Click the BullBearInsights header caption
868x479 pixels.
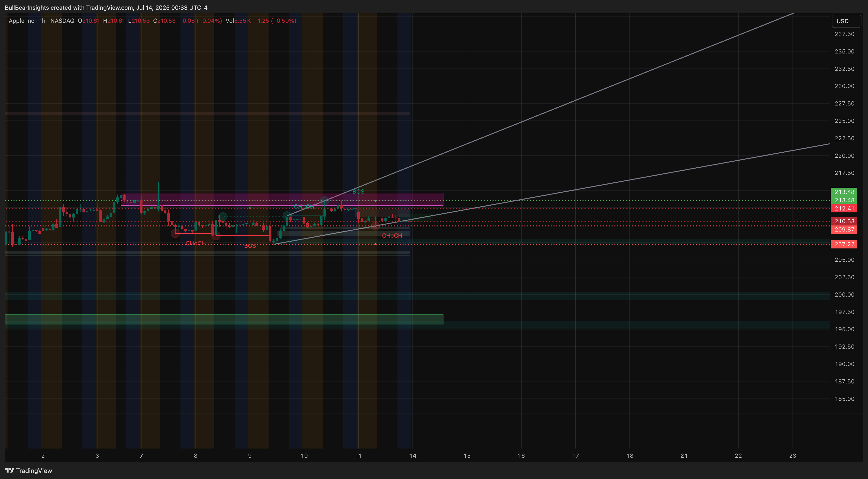106,7
